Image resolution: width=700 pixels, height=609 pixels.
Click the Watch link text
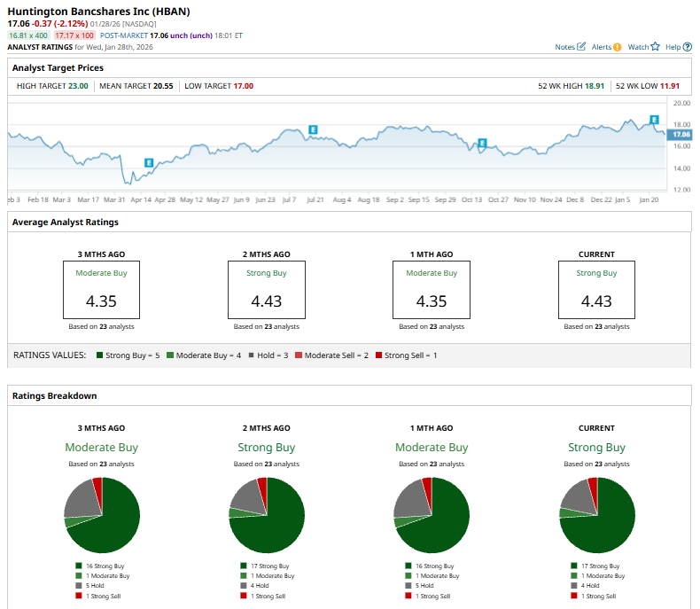click(638, 47)
